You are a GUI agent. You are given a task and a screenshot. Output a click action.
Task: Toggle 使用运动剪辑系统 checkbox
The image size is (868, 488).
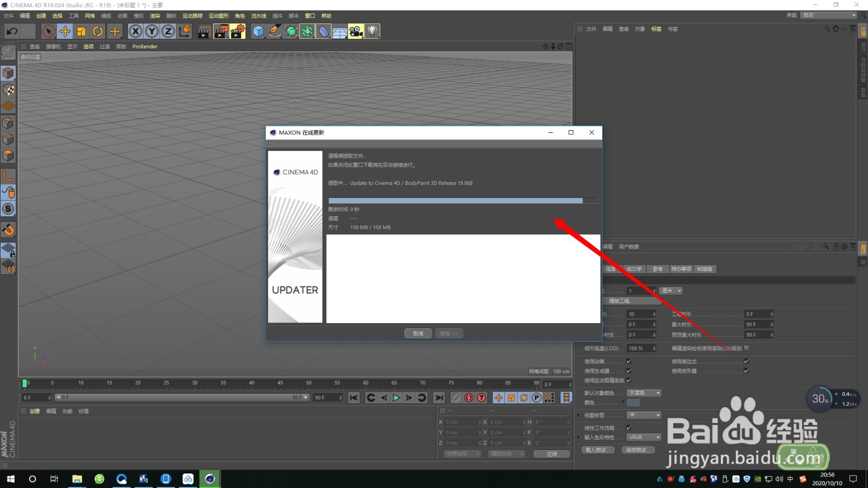629,380
